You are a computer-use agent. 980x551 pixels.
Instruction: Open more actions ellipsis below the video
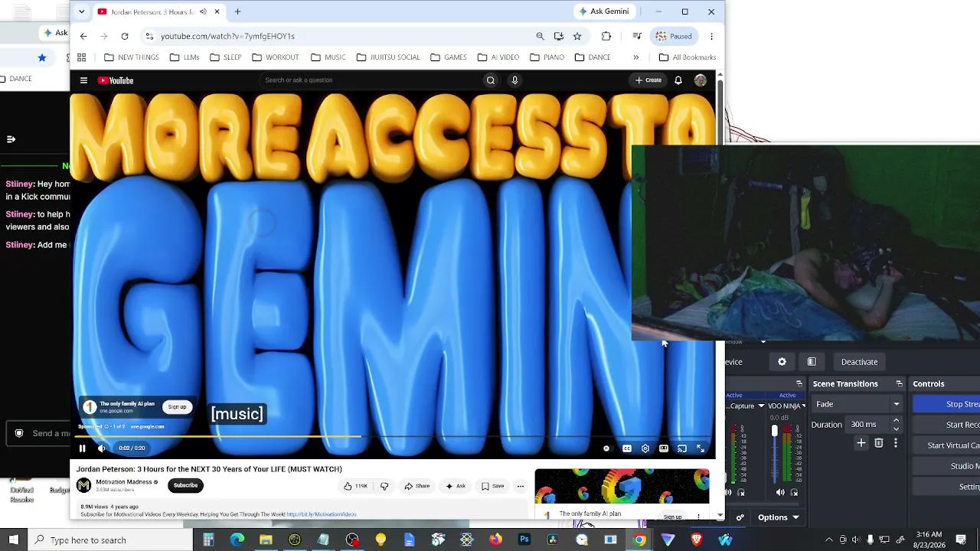point(521,486)
